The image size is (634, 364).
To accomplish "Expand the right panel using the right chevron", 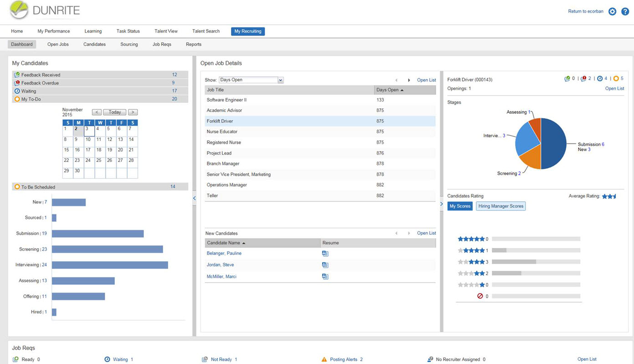I will point(441,204).
